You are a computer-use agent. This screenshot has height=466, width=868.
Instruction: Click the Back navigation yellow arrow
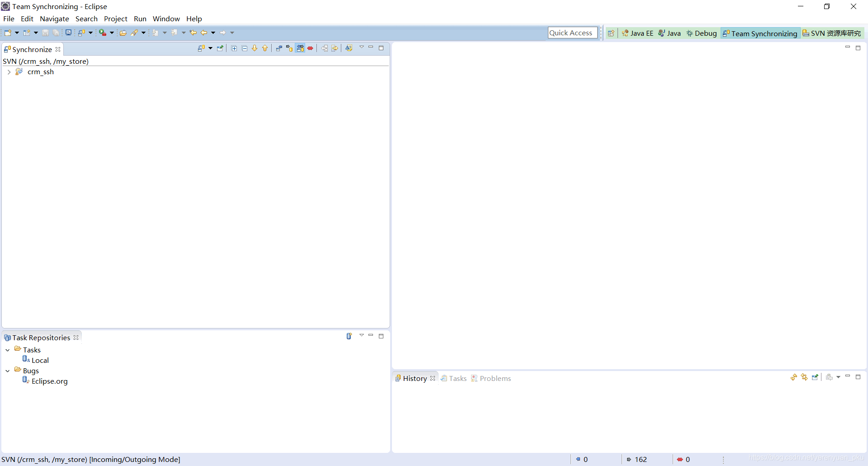click(x=204, y=33)
